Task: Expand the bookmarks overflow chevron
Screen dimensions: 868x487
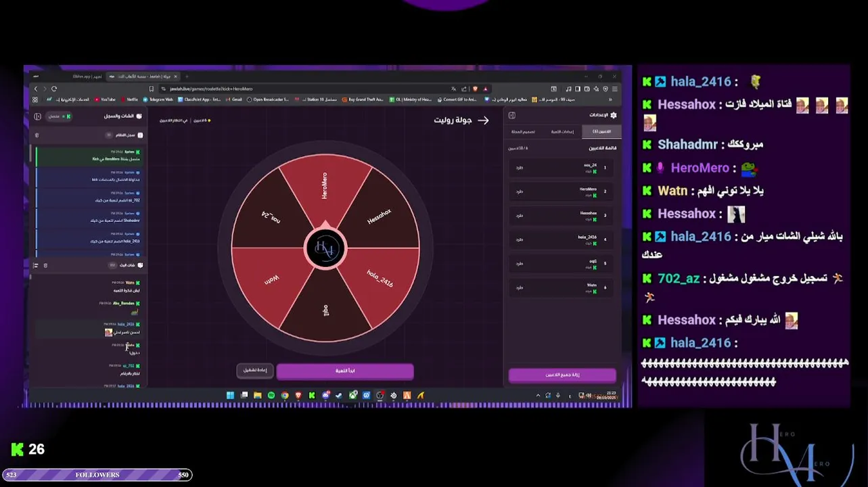Action: (611, 99)
